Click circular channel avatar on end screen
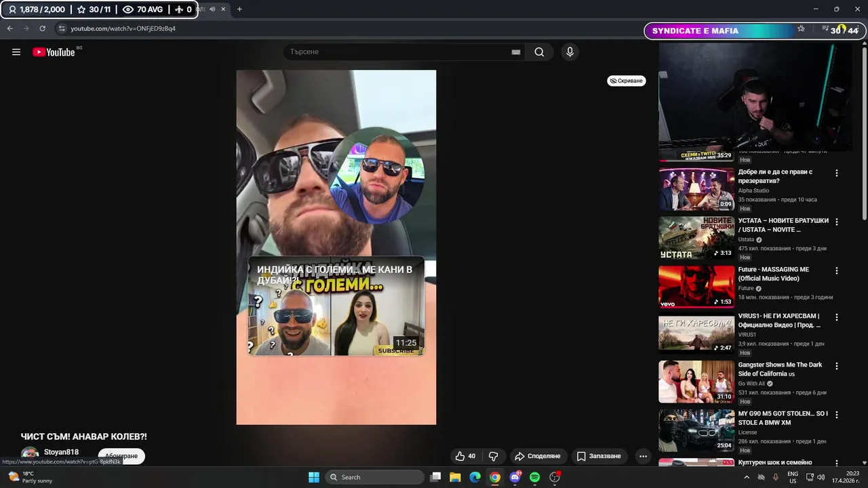 coord(378,176)
